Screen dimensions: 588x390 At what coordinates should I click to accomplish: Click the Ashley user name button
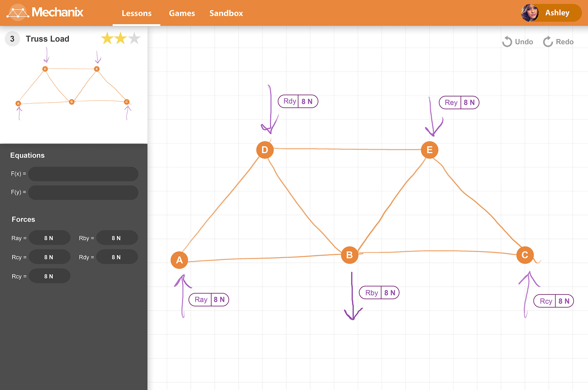(x=557, y=13)
